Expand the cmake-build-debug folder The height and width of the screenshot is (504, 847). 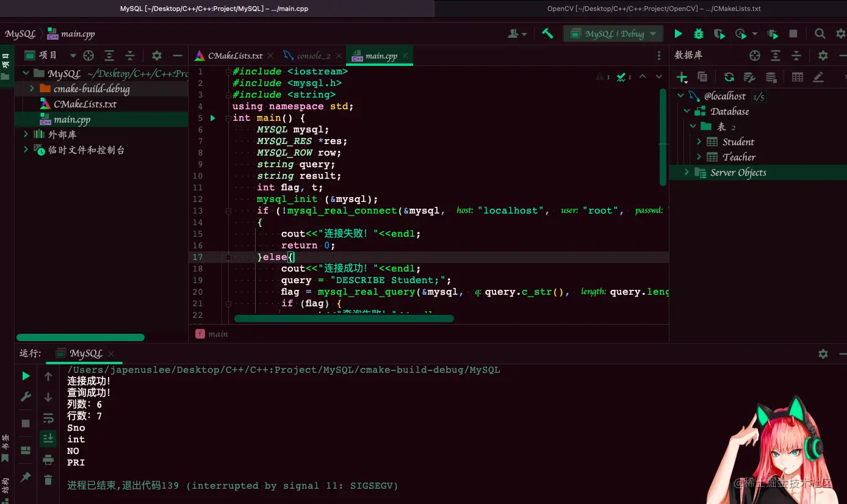pos(33,89)
